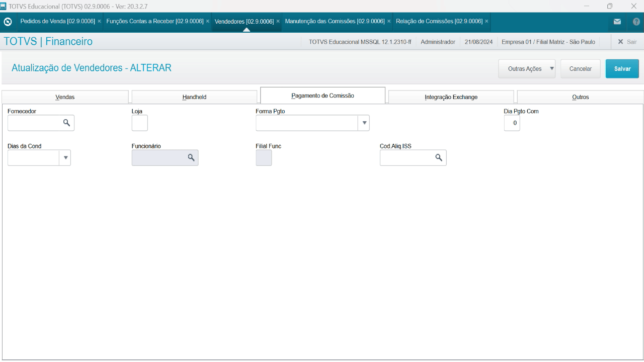Click the TOTVS logo menu icon

(x=8, y=22)
